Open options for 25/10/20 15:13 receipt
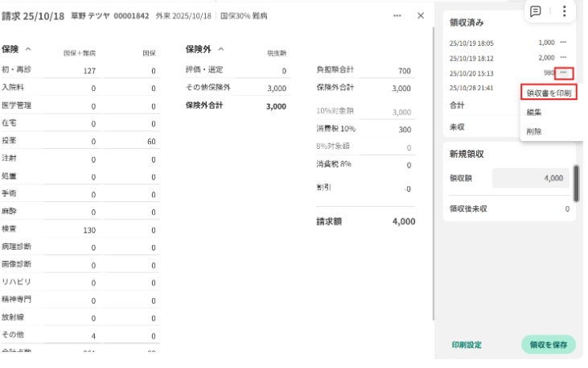The width and height of the screenshot is (588, 368). point(564,72)
